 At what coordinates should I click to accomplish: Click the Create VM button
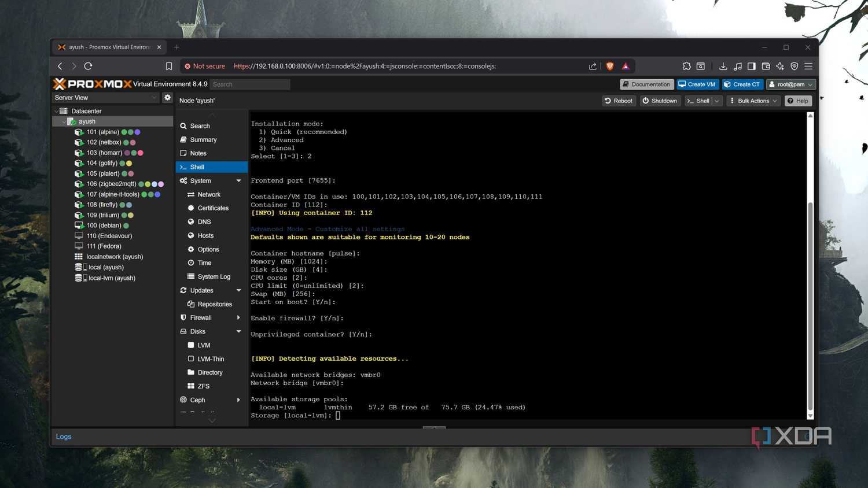click(698, 84)
